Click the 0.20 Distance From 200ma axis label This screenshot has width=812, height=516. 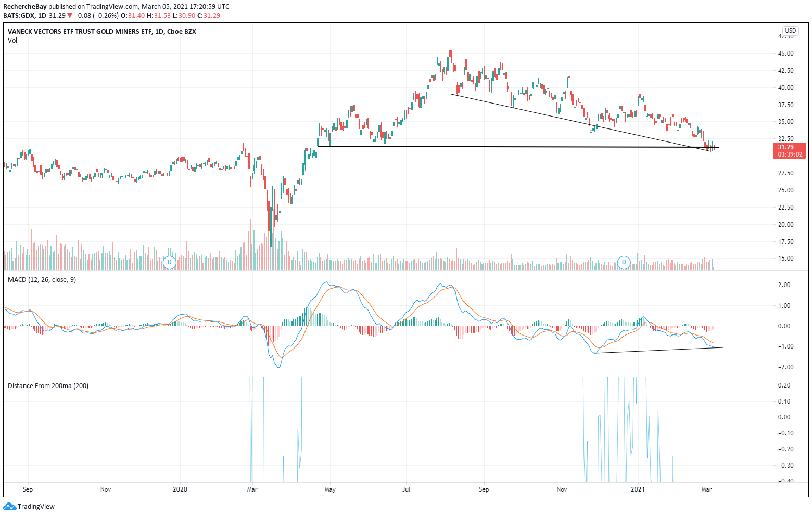(784, 385)
